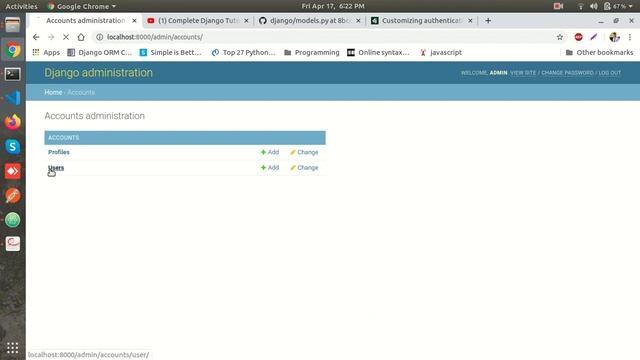
Task: Open the Chrome three-dot menu
Action: coord(630,37)
